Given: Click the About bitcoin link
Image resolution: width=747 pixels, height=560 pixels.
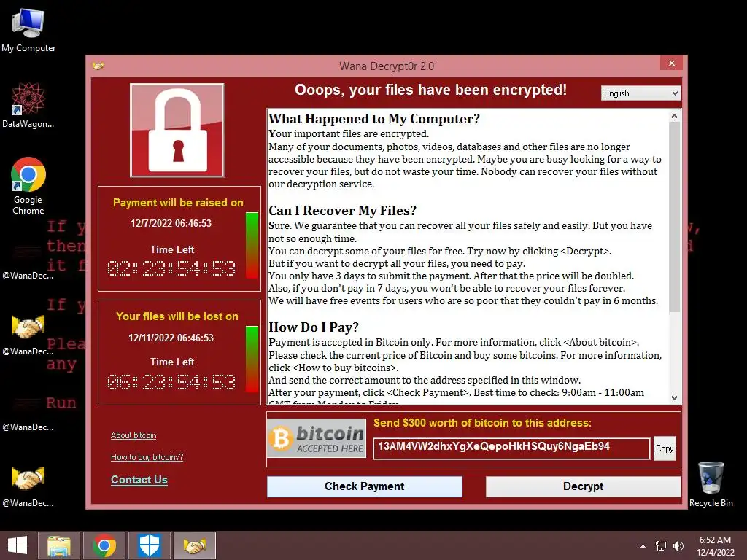Looking at the screenshot, I should [x=133, y=435].
